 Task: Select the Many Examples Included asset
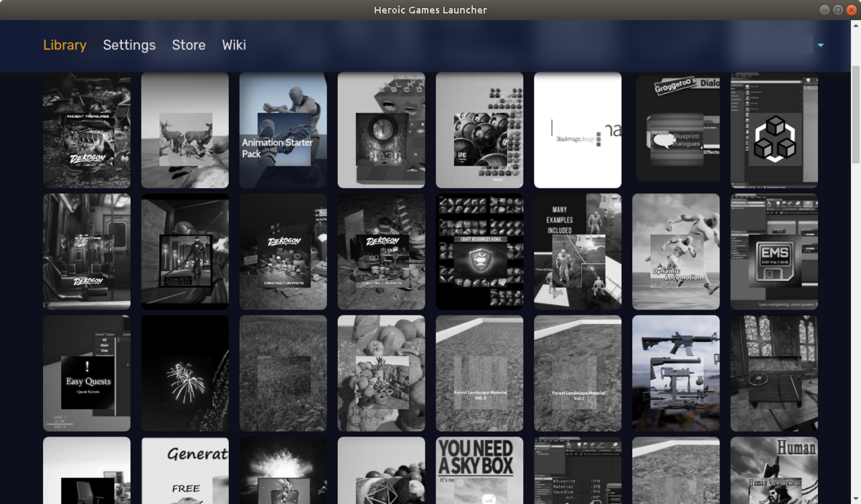(x=578, y=252)
